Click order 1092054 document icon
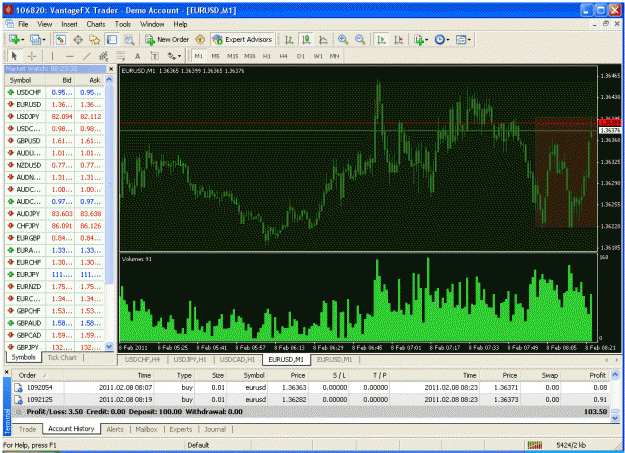The height and width of the screenshot is (453, 625). tap(18, 388)
